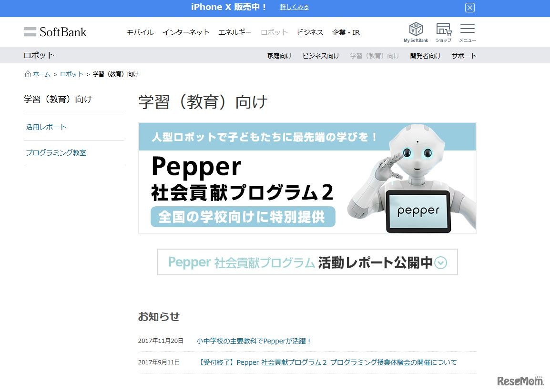Open プログラミング教室 from the sidebar
The height and width of the screenshot is (392, 550).
pyautogui.click(x=56, y=152)
